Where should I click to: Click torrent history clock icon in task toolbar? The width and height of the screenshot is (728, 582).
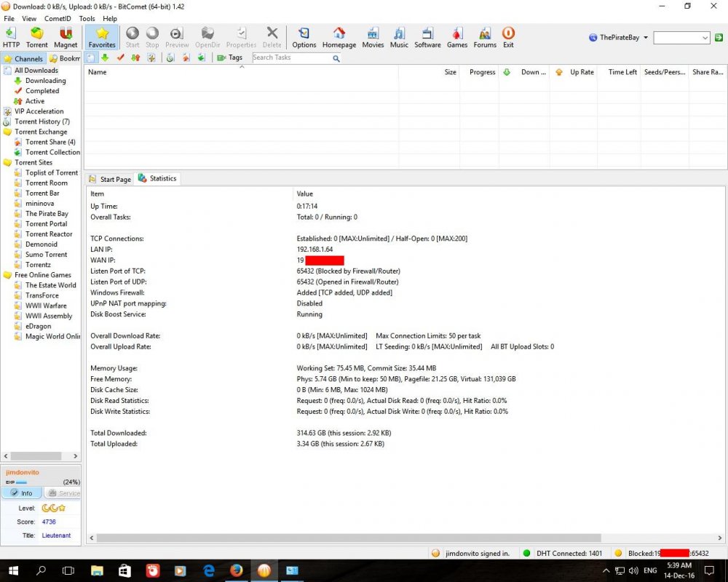pos(170,57)
